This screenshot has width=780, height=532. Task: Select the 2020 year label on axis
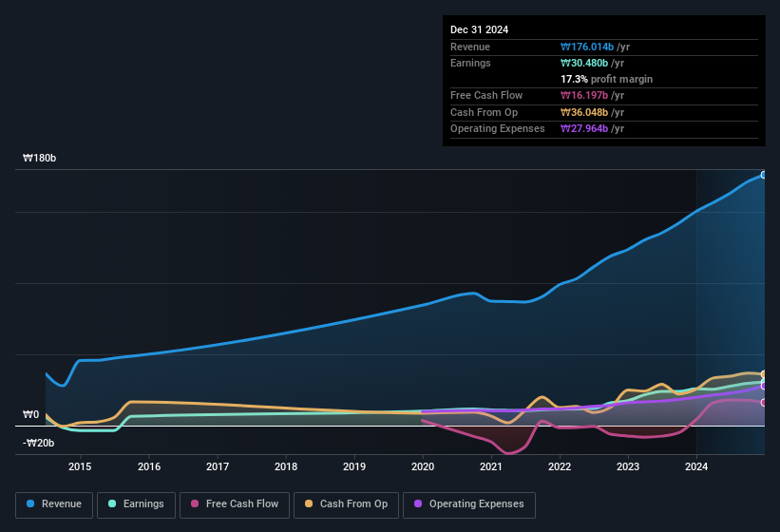pyautogui.click(x=423, y=466)
